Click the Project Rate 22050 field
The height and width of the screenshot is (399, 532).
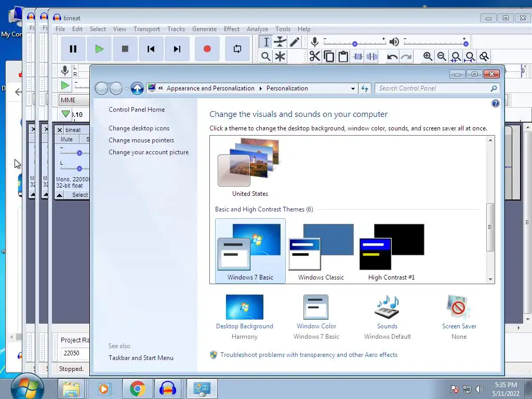[x=75, y=353]
